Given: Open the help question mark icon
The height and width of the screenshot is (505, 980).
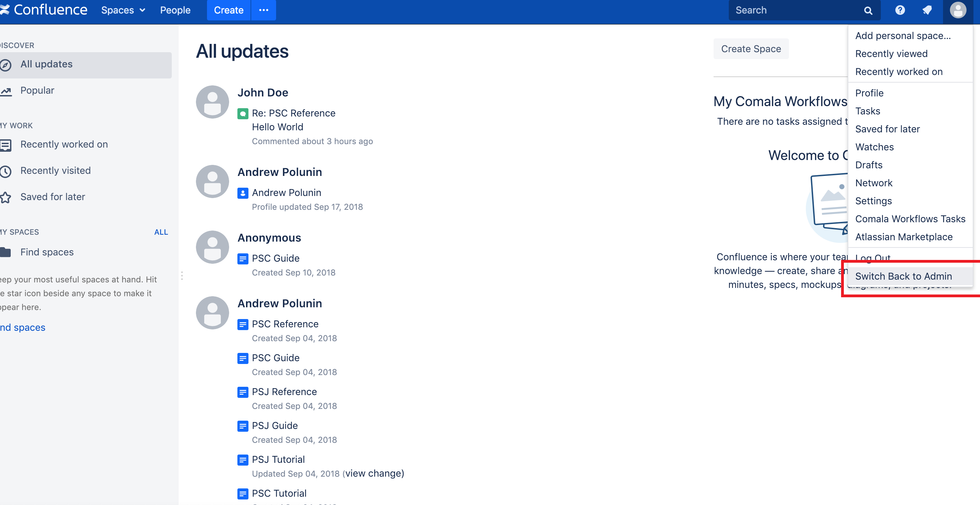Looking at the screenshot, I should click(900, 10).
